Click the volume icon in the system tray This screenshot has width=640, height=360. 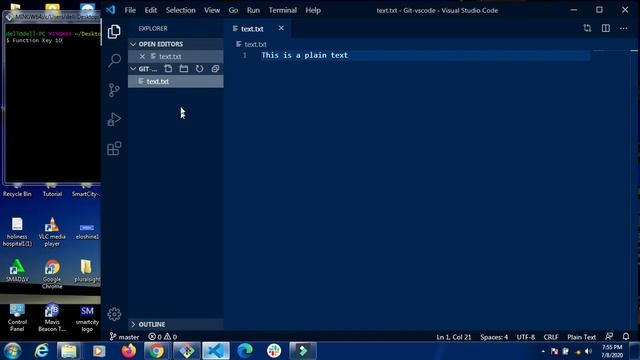tap(588, 351)
